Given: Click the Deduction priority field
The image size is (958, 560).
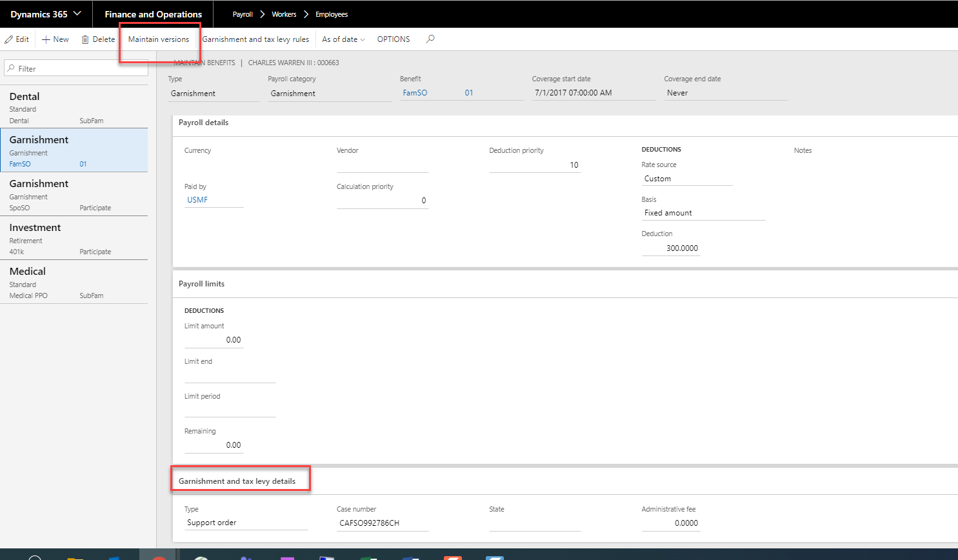Looking at the screenshot, I should click(x=535, y=165).
